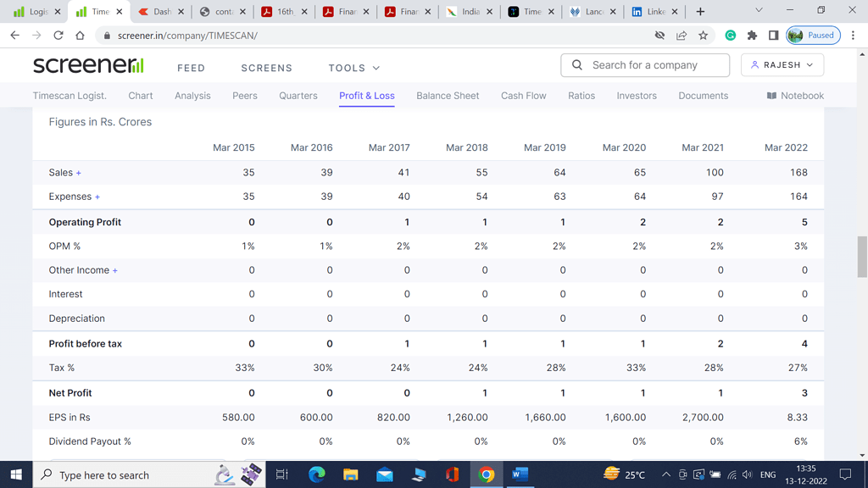Click the home icon beside the address bar
The image size is (868, 488).
click(x=81, y=36)
